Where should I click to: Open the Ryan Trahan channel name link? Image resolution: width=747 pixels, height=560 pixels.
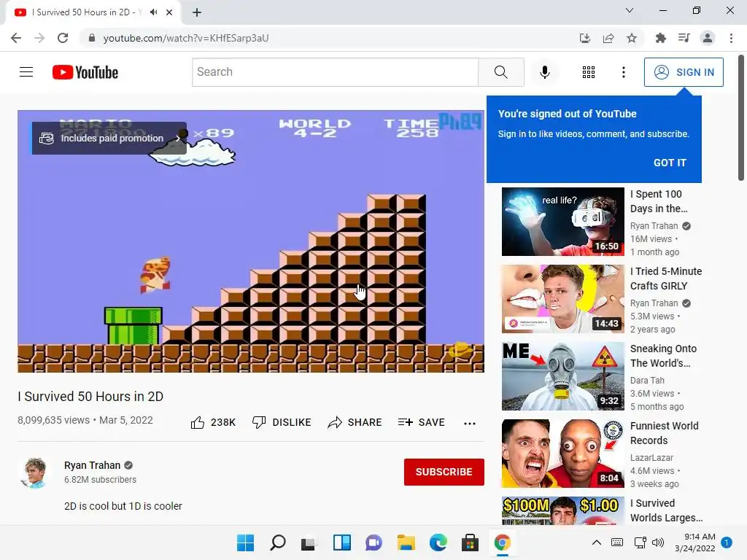tap(93, 465)
